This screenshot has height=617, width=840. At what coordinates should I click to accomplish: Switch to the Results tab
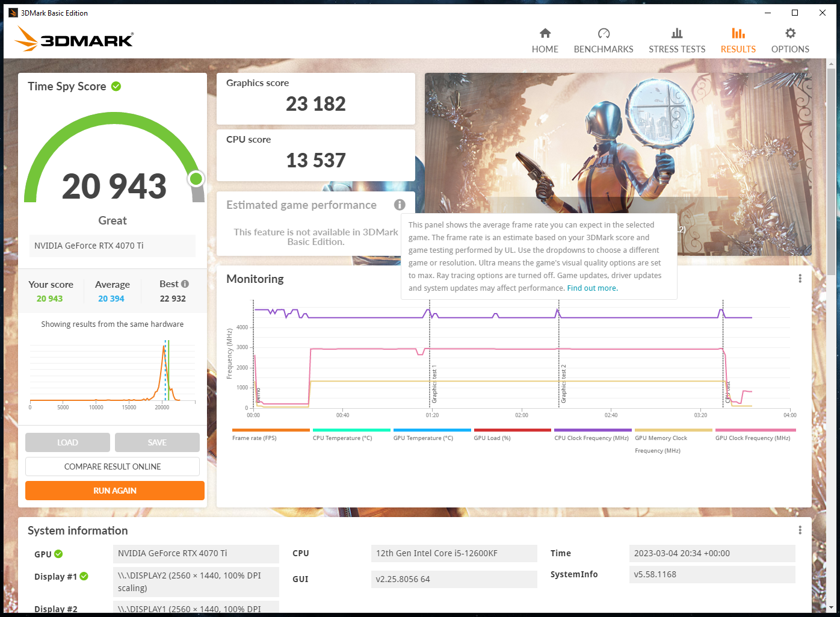(738, 40)
